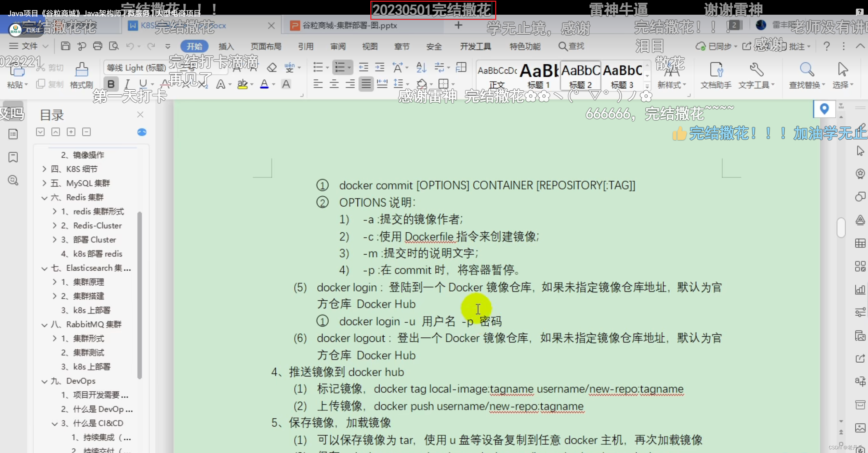Toggle Bold formatting button
Viewport: 868px width, 453px height.
[111, 84]
